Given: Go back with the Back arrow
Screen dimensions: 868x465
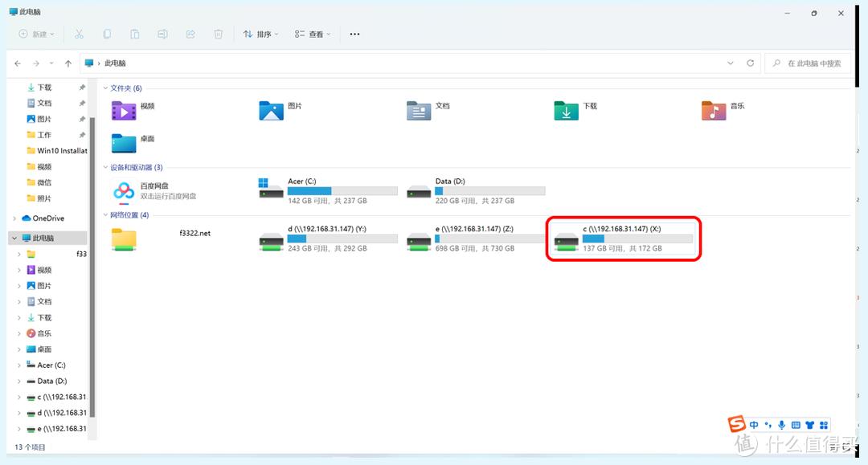Looking at the screenshot, I should (18, 63).
